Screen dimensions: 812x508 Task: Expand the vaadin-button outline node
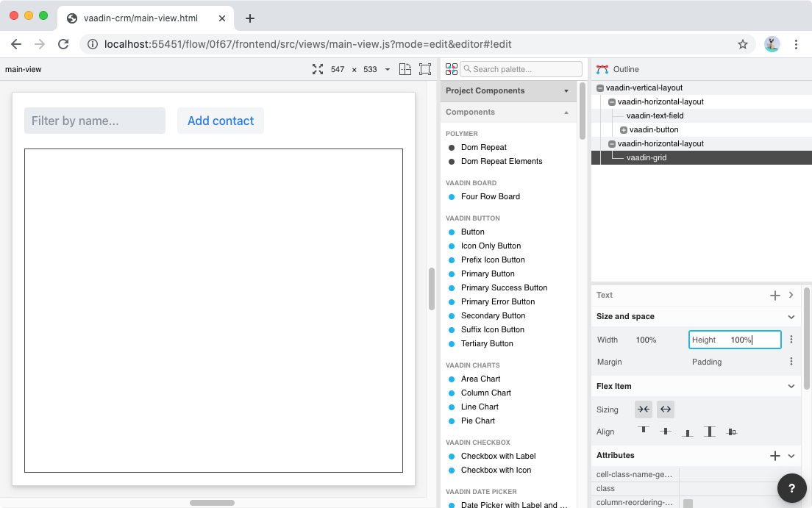click(x=624, y=130)
